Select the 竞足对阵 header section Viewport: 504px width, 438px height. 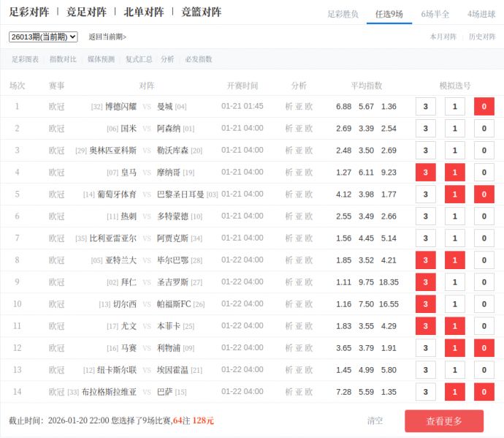pos(87,12)
